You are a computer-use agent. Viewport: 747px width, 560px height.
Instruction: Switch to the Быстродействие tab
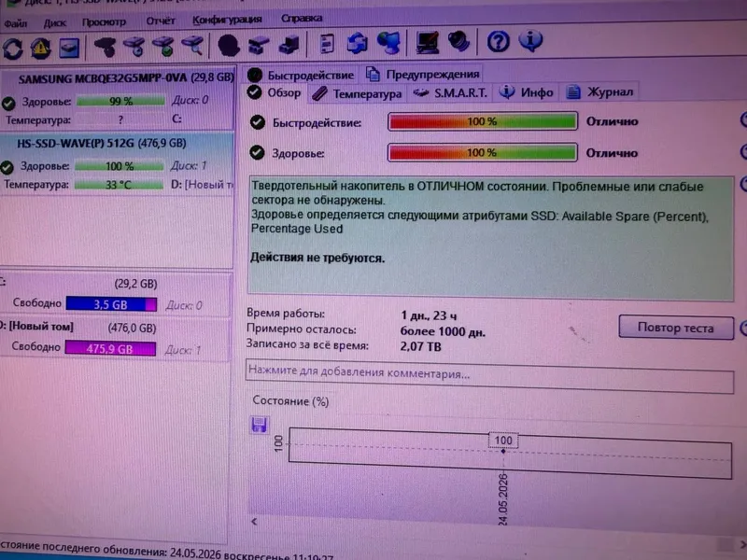click(301, 75)
